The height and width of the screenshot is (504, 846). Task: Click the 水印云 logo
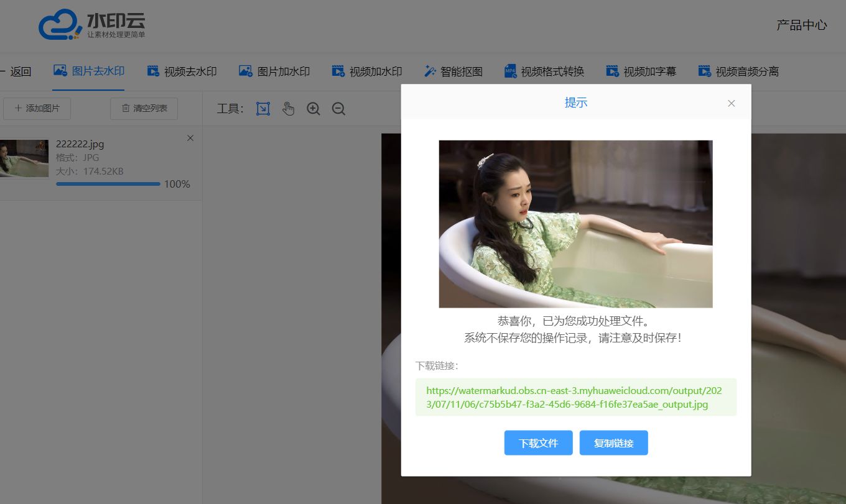pyautogui.click(x=92, y=25)
